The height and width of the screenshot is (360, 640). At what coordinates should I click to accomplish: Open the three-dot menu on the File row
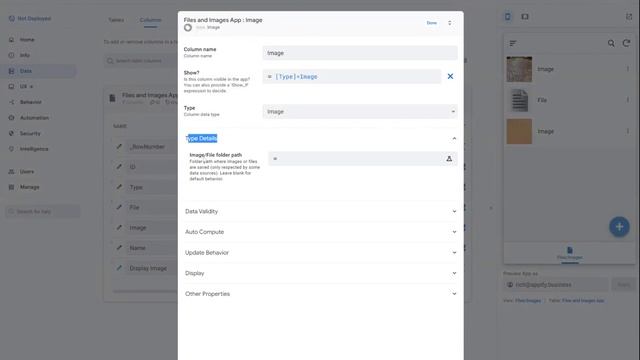(x=628, y=100)
